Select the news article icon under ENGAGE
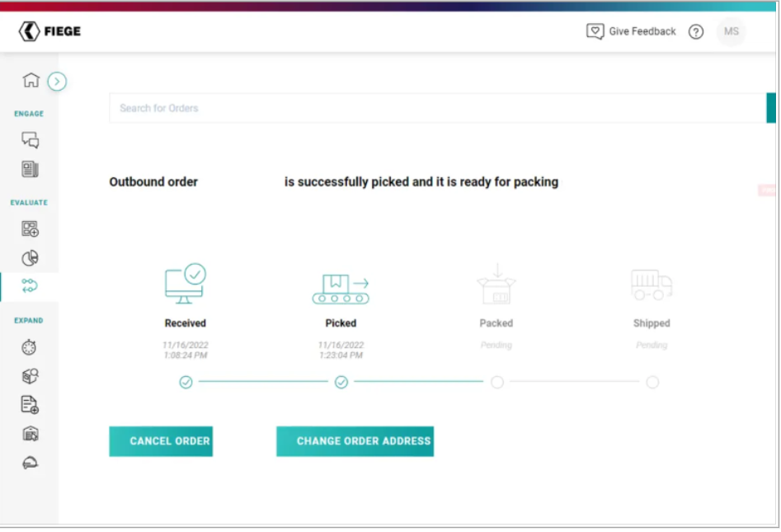 tap(31, 170)
